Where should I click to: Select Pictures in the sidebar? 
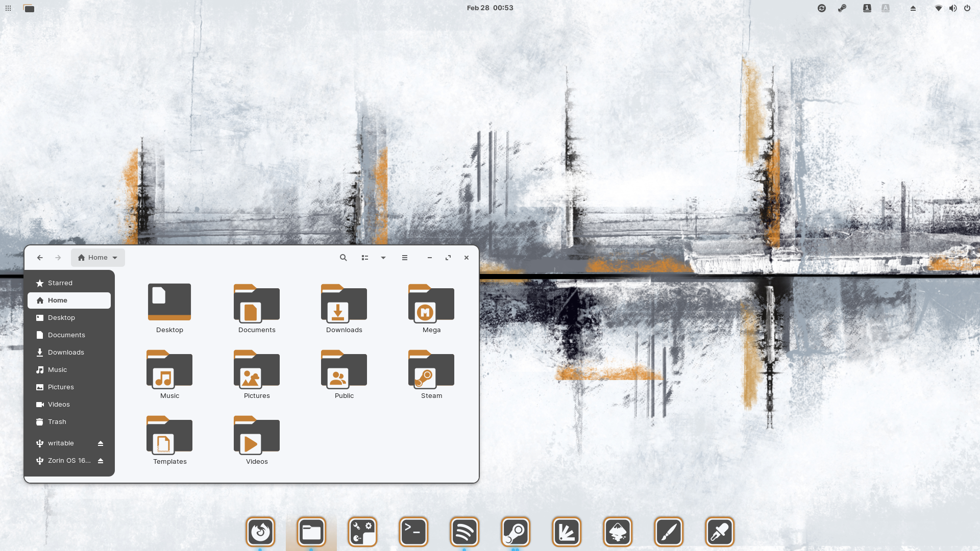pyautogui.click(x=69, y=387)
